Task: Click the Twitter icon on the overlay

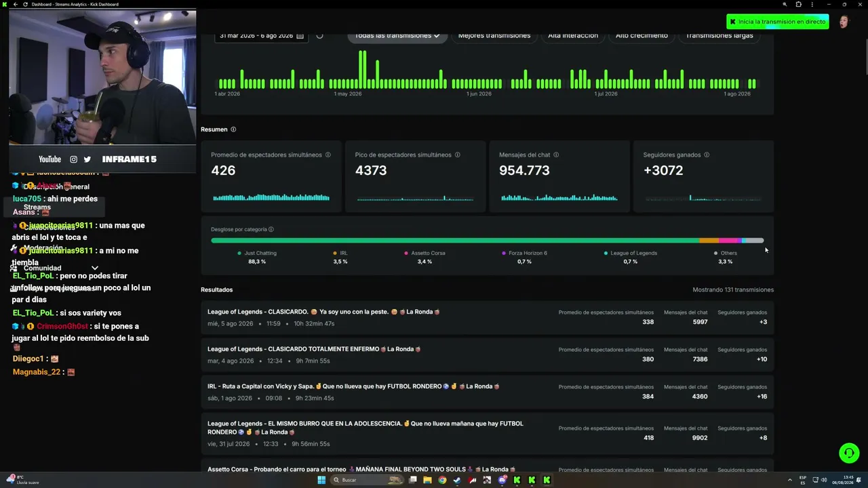Action: (x=87, y=159)
